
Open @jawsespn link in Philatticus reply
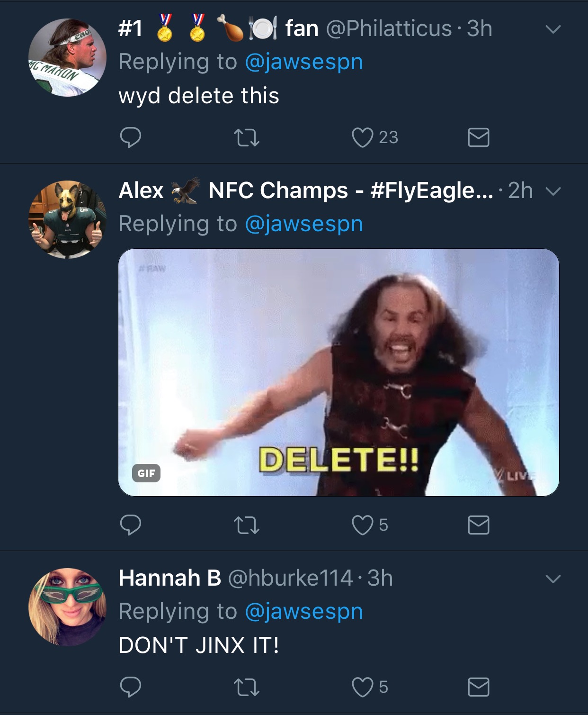[304, 62]
